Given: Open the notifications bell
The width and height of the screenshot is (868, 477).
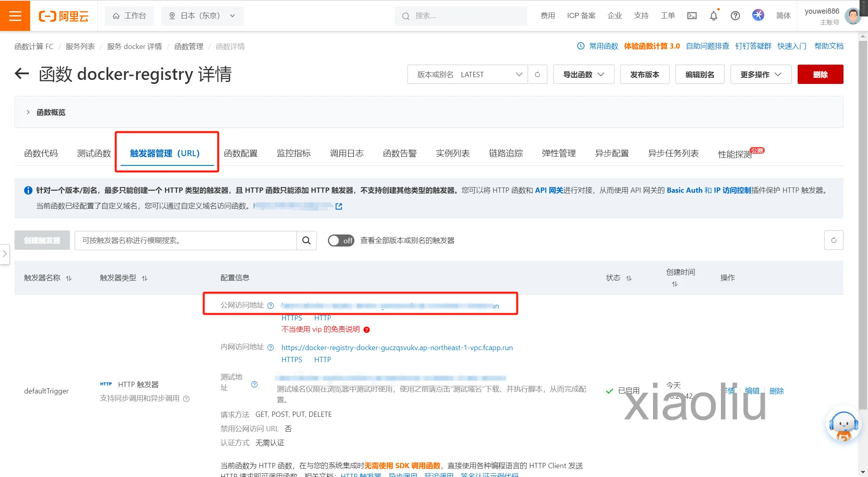Looking at the screenshot, I should (x=713, y=16).
